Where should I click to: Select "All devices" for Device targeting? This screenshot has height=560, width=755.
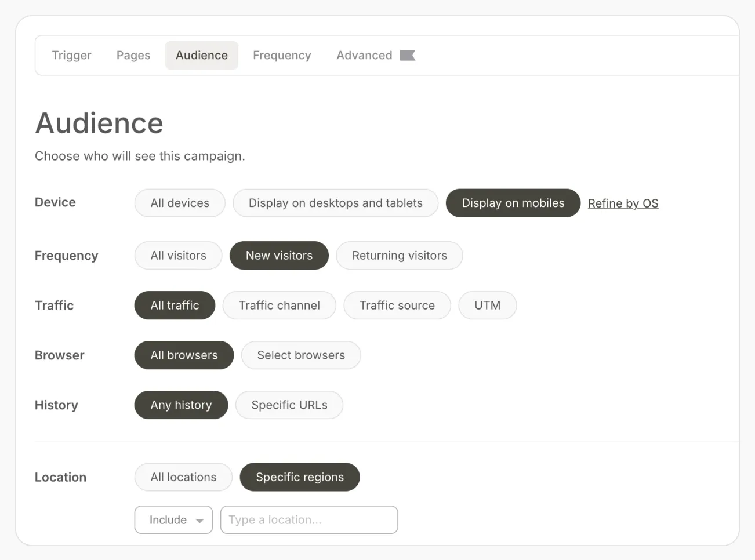tap(180, 203)
